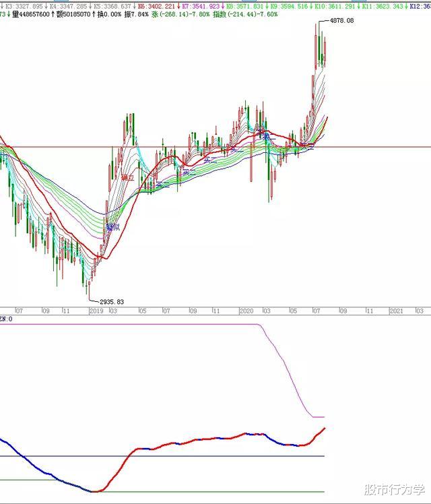Select the change readout 涨(-268.14)-7.80%
The width and height of the screenshot is (431, 504).
180,14
